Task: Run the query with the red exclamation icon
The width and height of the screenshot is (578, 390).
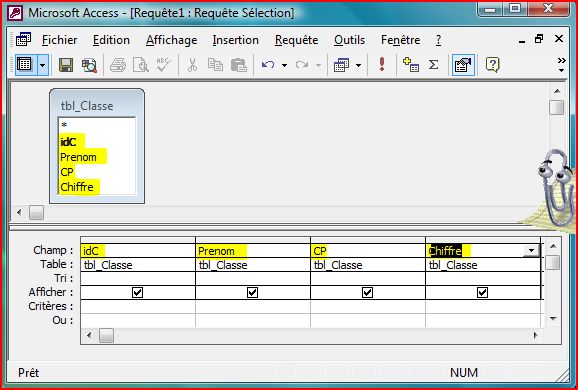Action: coord(382,65)
